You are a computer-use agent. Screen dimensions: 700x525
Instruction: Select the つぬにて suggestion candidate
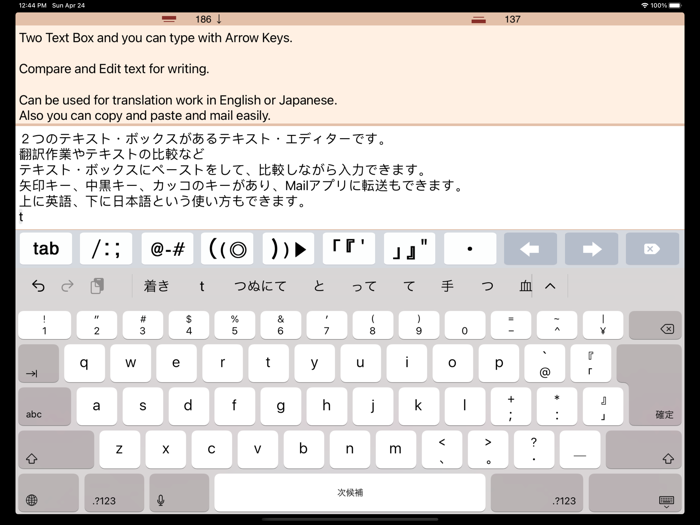coord(260,286)
